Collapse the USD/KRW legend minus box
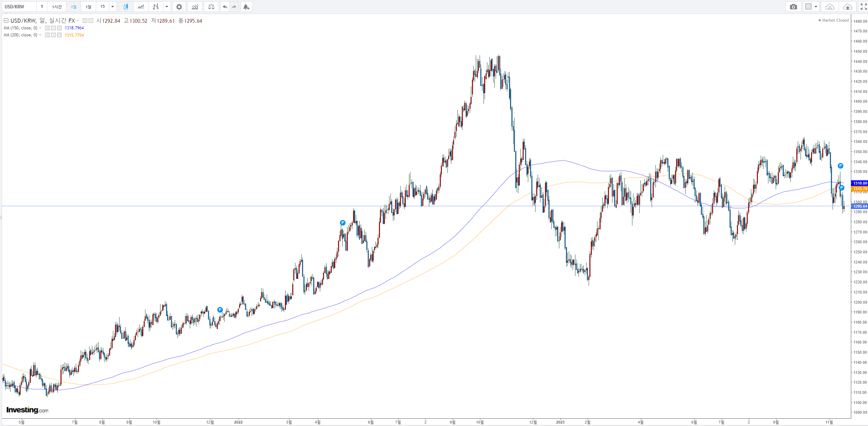 (x=6, y=21)
